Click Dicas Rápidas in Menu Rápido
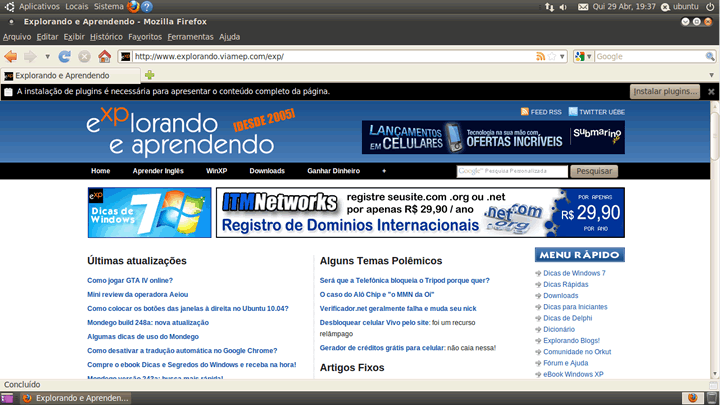This screenshot has height=405, width=720. coord(565,285)
